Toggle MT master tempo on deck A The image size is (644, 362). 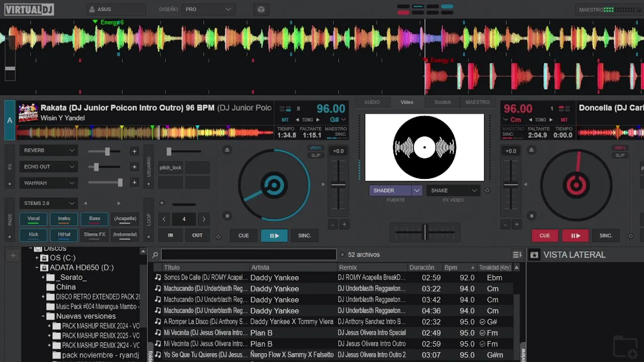pos(285,120)
